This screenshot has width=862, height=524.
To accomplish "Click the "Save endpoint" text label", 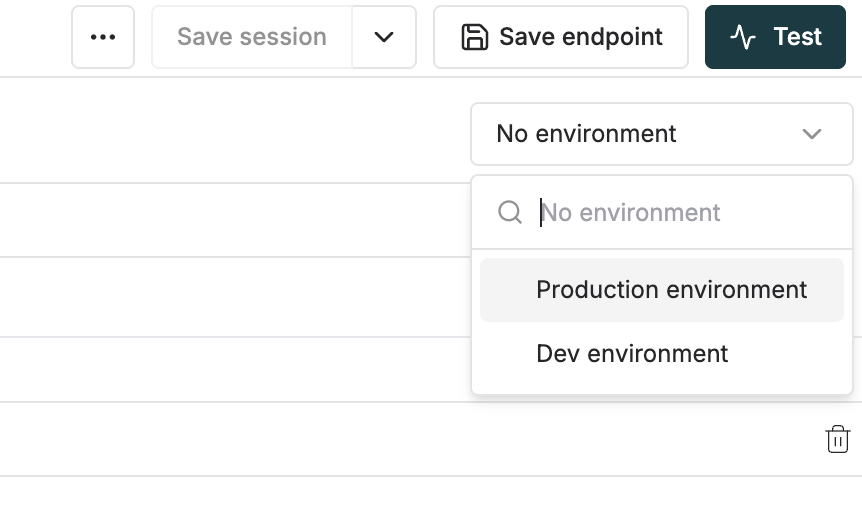I will click(580, 37).
